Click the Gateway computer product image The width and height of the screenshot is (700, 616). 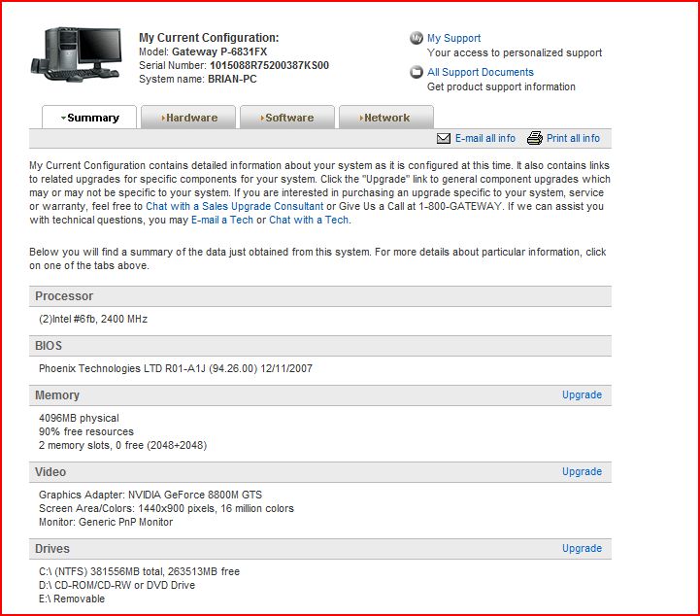tap(77, 54)
